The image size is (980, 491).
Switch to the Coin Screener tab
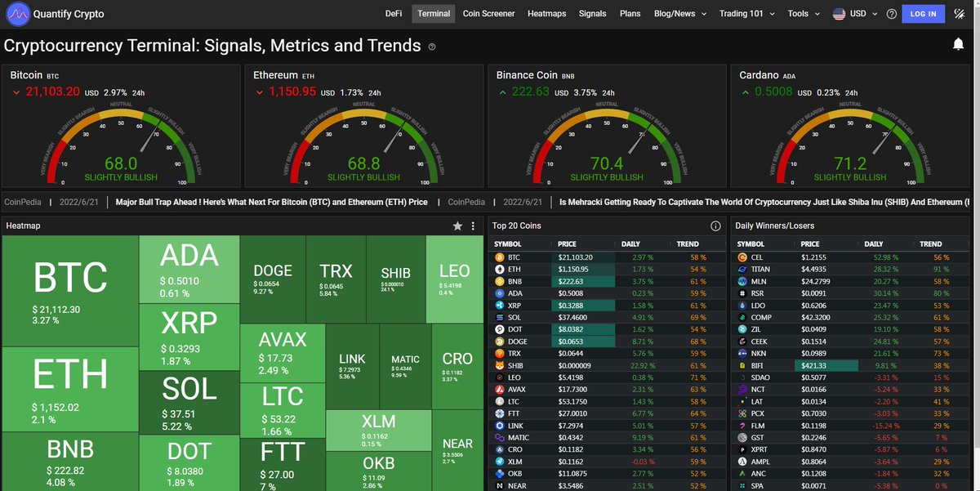click(x=488, y=13)
